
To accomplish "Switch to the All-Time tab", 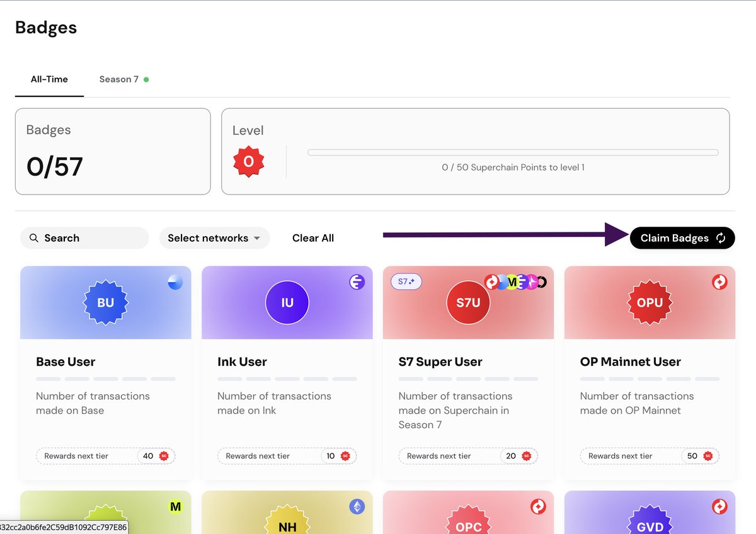I will pyautogui.click(x=49, y=79).
